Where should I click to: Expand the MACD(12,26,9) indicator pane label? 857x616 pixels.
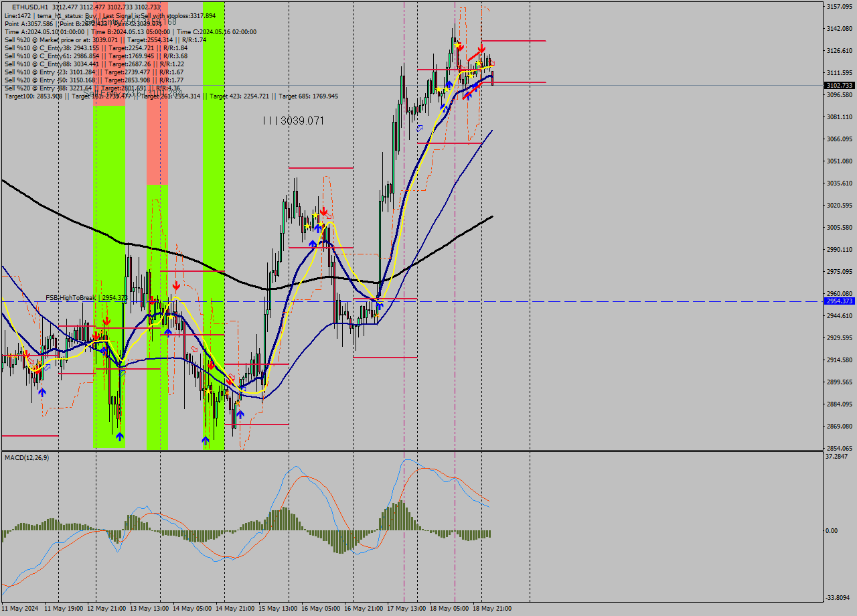tap(27, 456)
